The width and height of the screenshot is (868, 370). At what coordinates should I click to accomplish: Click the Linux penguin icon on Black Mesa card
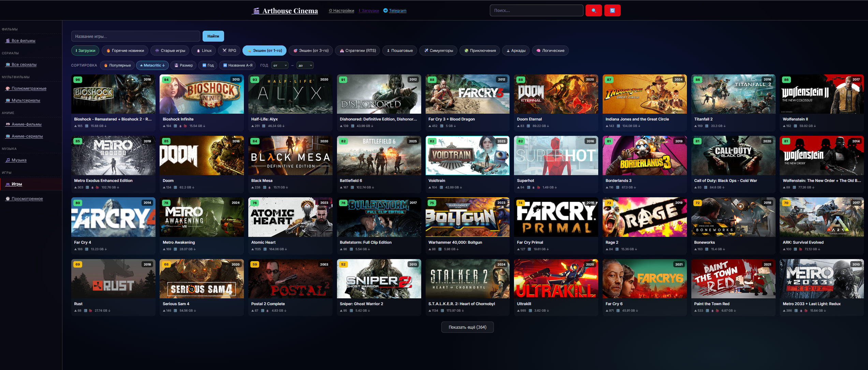[269, 187]
